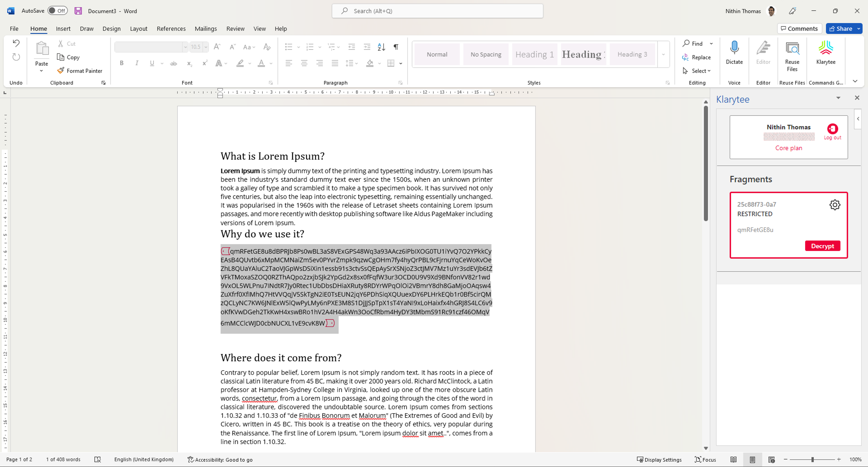Select the Format Painter tool
This screenshot has width=868, height=467.
pyautogui.click(x=80, y=70)
